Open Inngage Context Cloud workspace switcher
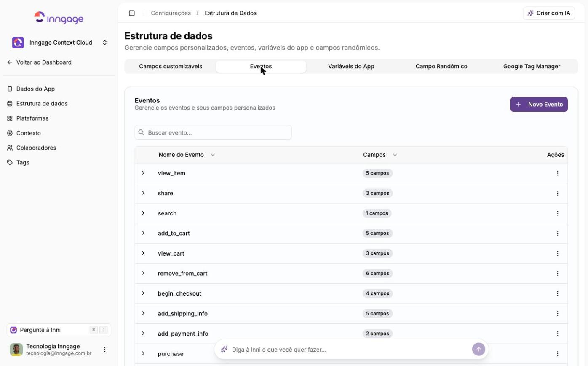Viewport: 588px width, 366px height. 59,43
